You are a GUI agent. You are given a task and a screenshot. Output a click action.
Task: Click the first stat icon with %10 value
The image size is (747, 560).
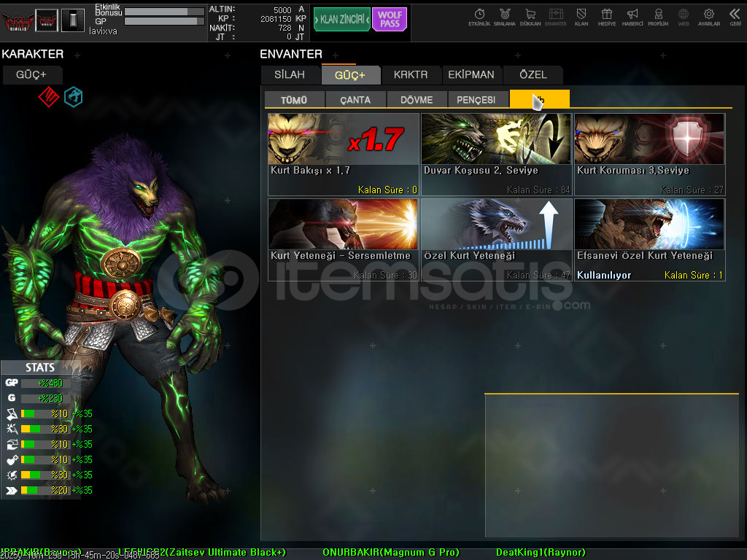pyautogui.click(x=12, y=413)
